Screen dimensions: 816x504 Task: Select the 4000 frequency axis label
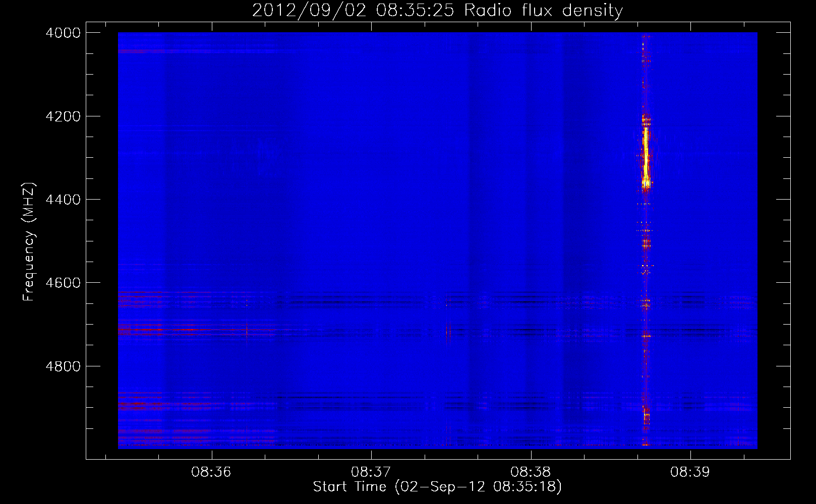pos(63,33)
